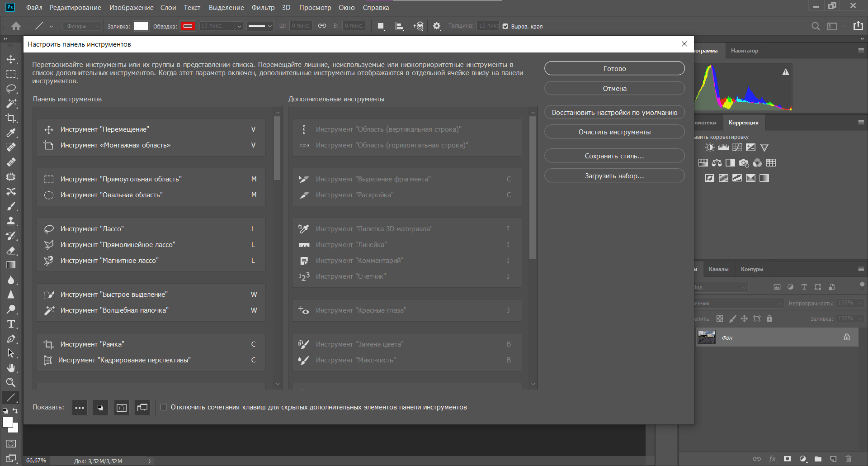
Task: Click the Brightness/Contrast adjustment icon
Action: (710, 147)
